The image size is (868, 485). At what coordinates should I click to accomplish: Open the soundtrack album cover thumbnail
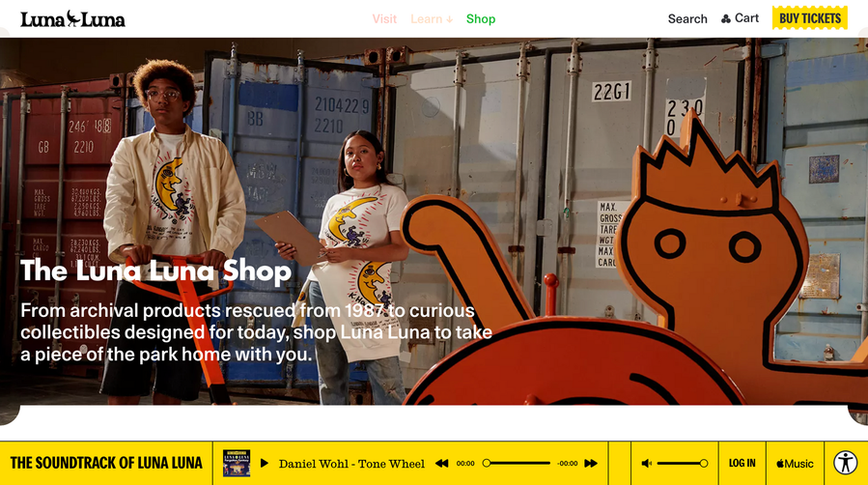point(237,464)
